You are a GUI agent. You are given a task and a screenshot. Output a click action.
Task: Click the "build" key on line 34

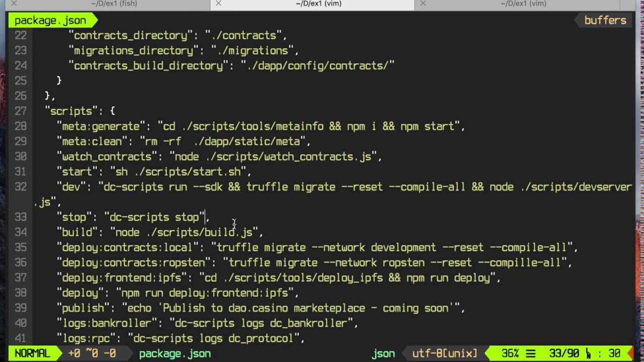pyautogui.click(x=77, y=232)
